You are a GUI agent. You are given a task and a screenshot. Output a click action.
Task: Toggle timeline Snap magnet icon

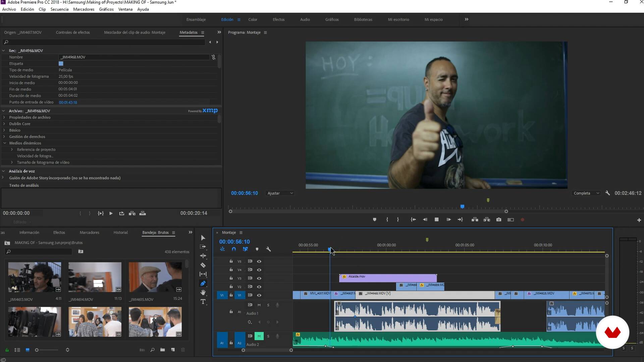tap(234, 249)
